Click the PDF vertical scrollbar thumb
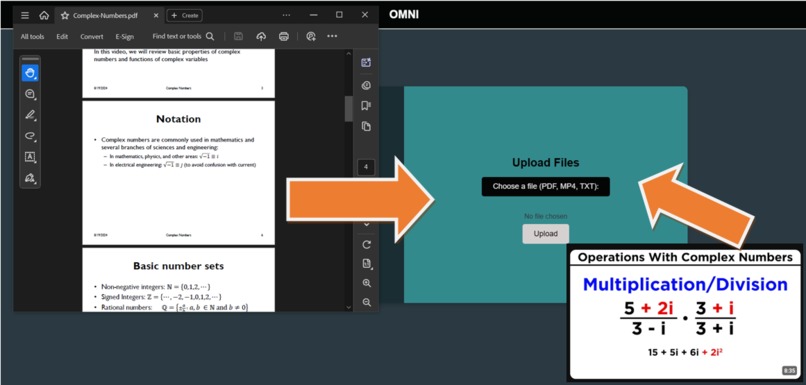Viewport: 806px width, 385px height. click(x=349, y=108)
